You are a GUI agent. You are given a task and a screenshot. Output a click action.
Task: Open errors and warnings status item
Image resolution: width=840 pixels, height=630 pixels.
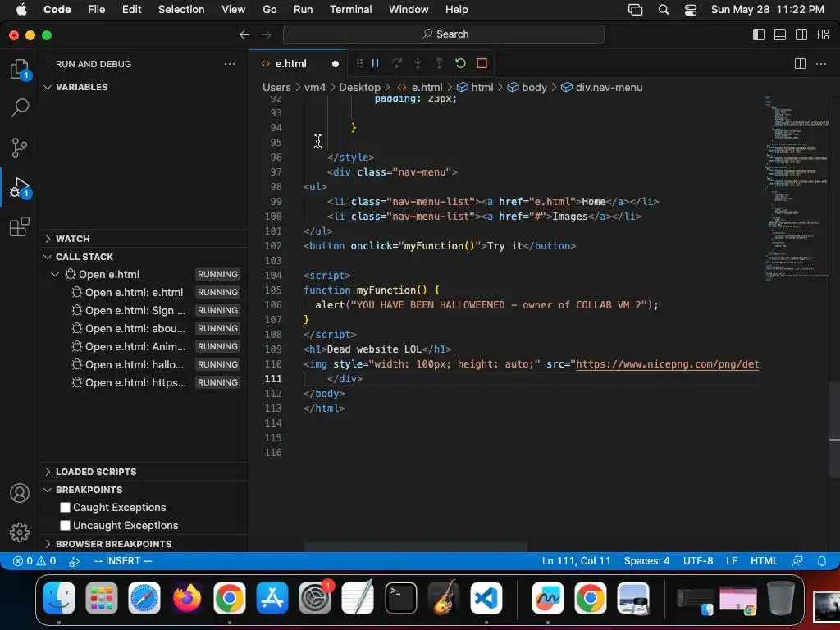pos(34,561)
